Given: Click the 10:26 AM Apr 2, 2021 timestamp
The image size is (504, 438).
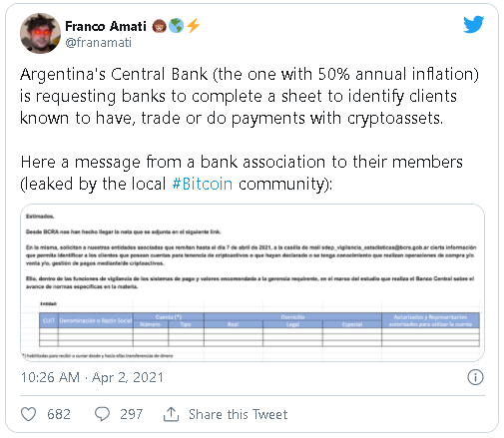Looking at the screenshot, I should [92, 377].
